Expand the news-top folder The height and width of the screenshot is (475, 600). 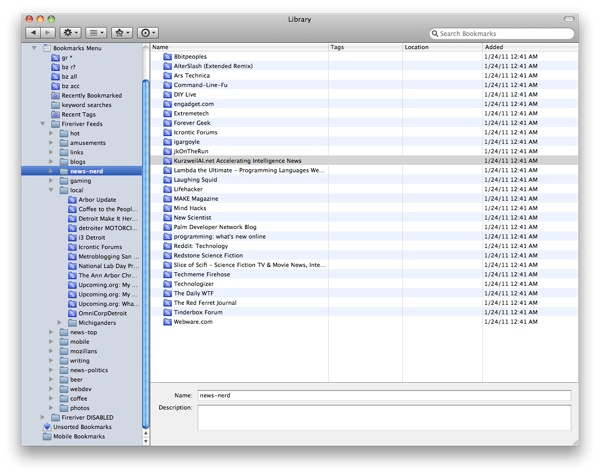click(51, 332)
